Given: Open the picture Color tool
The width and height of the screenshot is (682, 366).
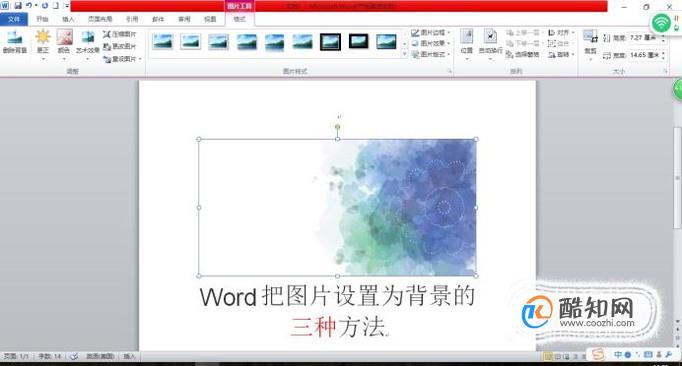Looking at the screenshot, I should [x=64, y=41].
